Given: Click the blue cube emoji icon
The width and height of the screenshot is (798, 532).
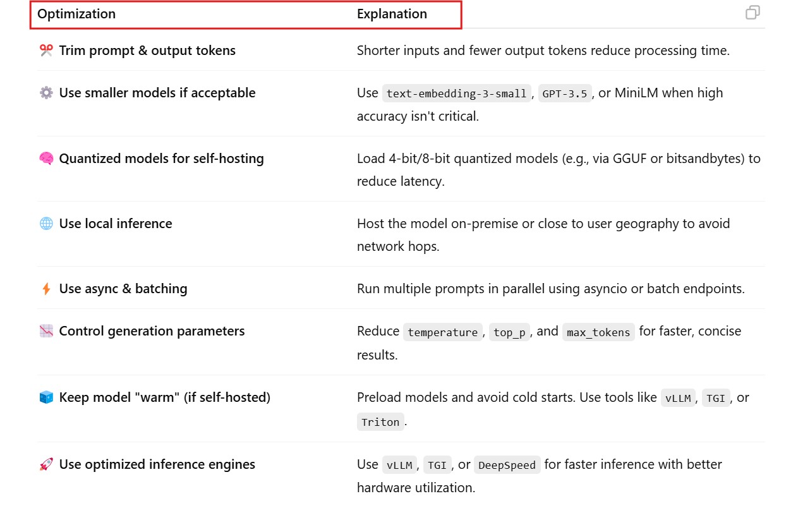Looking at the screenshot, I should 46,397.
